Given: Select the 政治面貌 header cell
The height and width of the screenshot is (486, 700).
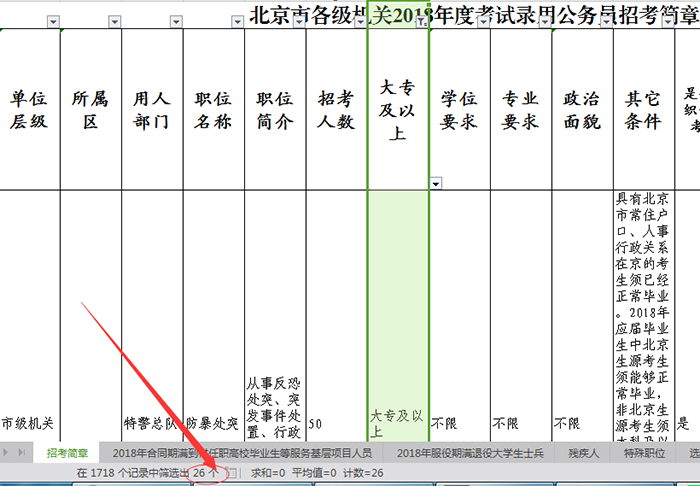Looking at the screenshot, I should (582, 110).
